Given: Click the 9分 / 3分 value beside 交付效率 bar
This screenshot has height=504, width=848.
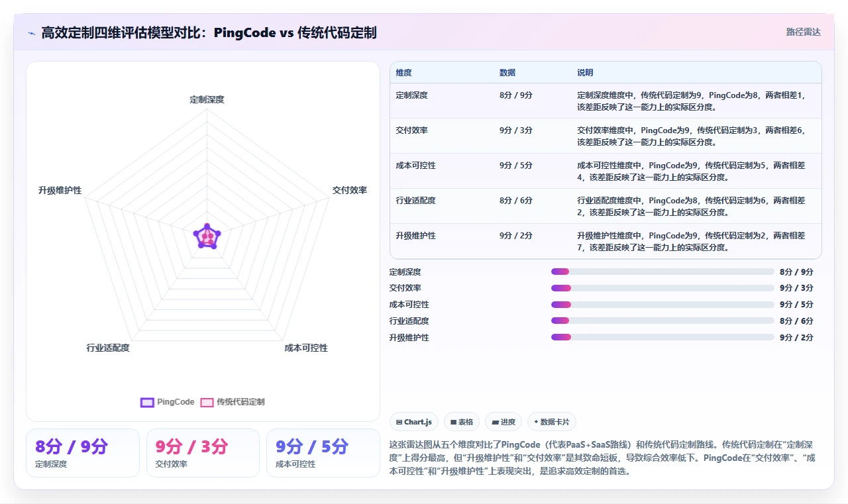Looking at the screenshot, I should [797, 288].
